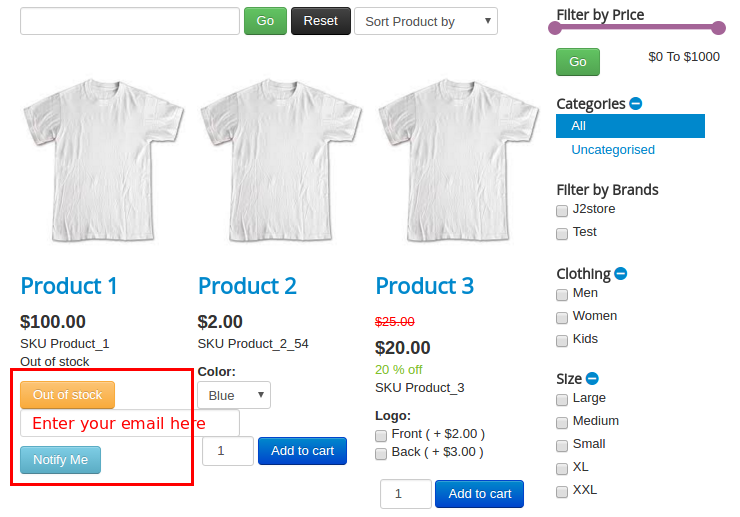Image resolution: width=740 pixels, height=517 pixels.
Task: Open the Product 2 title link
Action: click(247, 286)
